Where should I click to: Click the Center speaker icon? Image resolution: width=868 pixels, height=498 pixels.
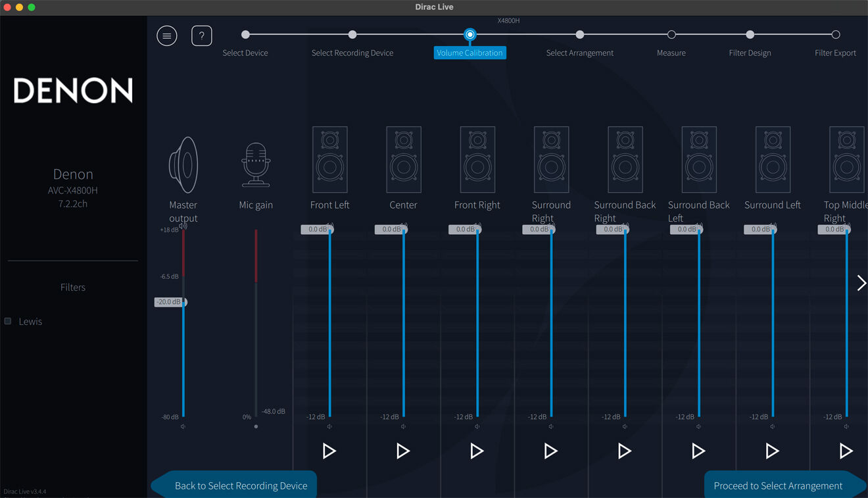click(x=404, y=160)
